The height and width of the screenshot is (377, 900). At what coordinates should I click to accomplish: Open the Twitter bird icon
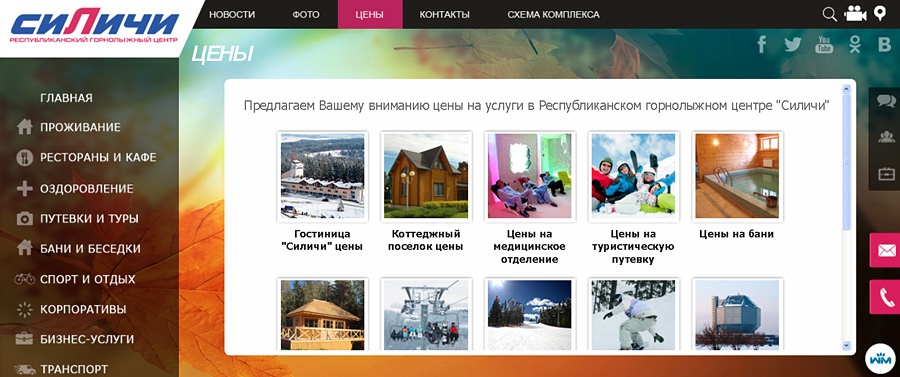click(793, 44)
